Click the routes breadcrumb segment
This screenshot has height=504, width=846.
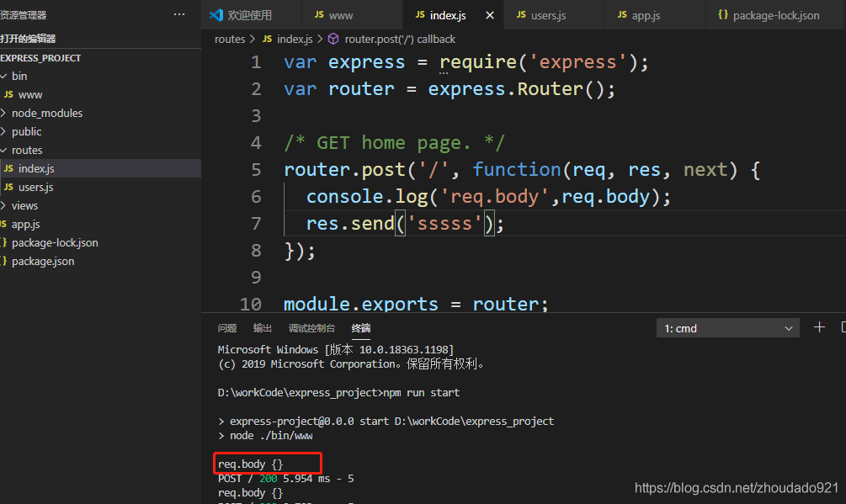[x=230, y=40]
